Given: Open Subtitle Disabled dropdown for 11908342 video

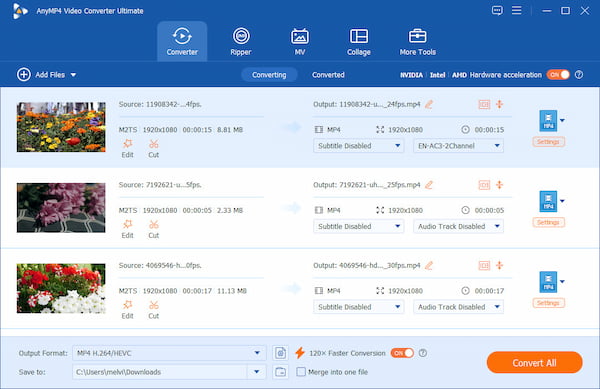Looking at the screenshot, I should 359,146.
